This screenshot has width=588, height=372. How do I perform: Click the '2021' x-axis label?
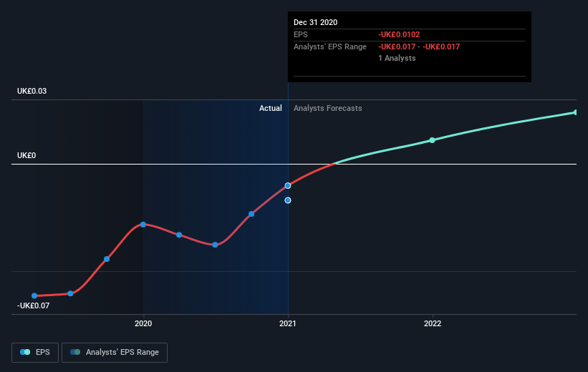point(288,323)
